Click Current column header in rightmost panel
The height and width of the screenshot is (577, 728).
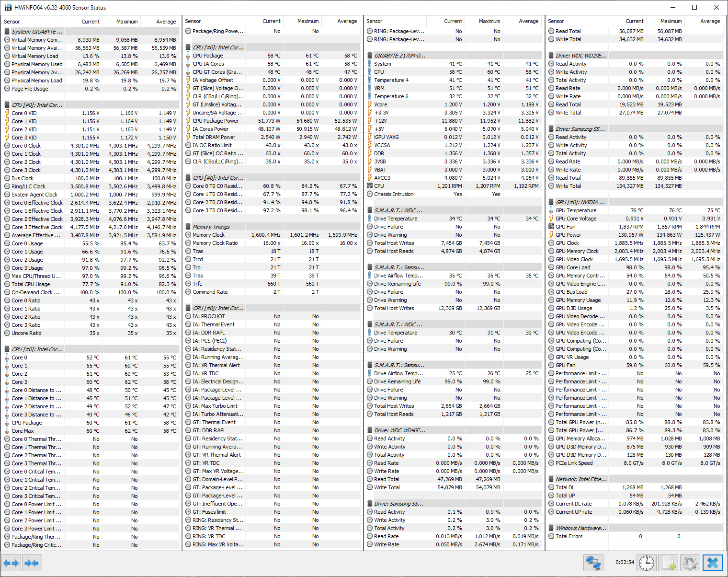627,21
